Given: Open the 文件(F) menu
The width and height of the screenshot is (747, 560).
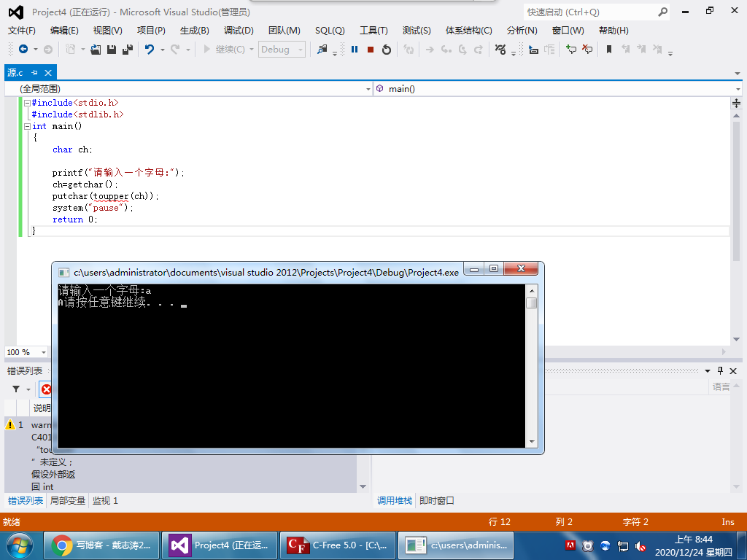Looking at the screenshot, I should [x=21, y=31].
